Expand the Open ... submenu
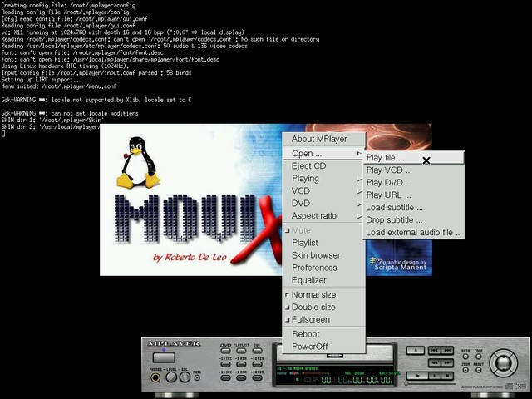The height and width of the screenshot is (399, 532). tap(323, 153)
